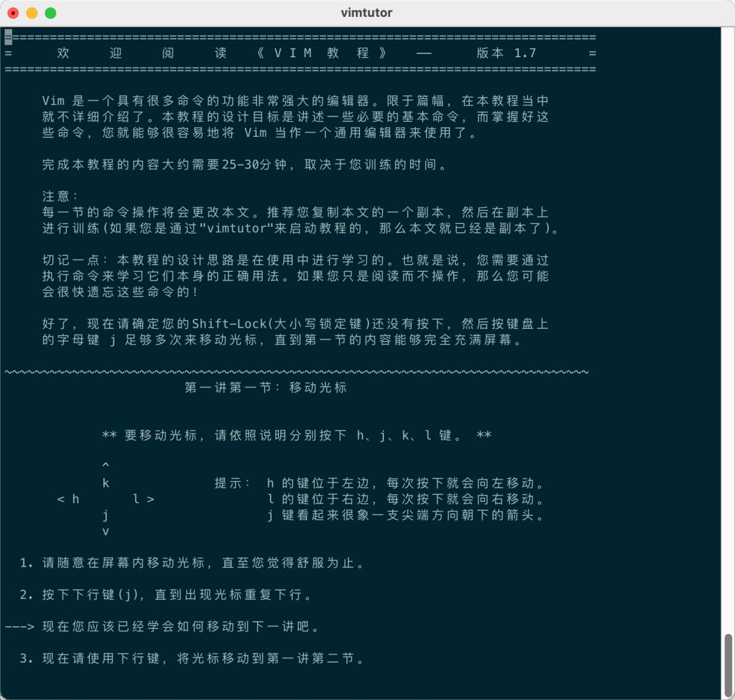Viewport: 735px width, 700px height.
Task: Click the yellow minimize window button
Action: (x=32, y=13)
